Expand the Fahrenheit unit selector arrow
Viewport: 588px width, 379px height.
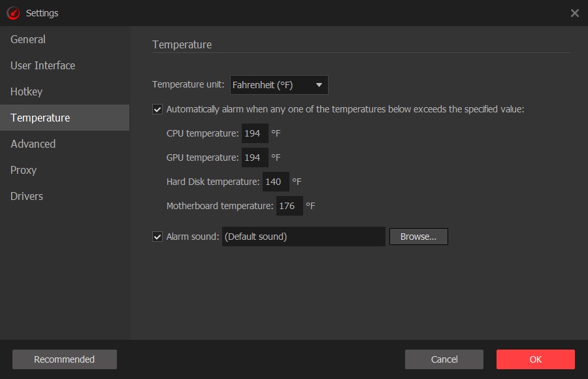point(319,84)
